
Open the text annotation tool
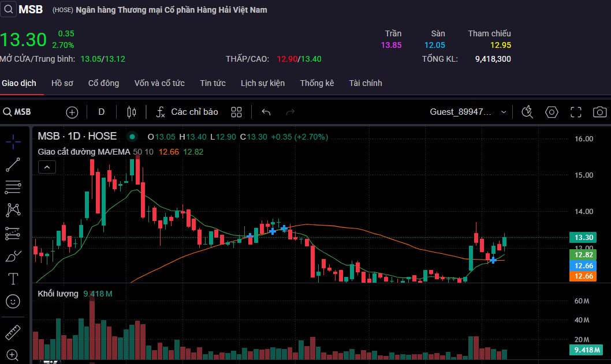(x=13, y=279)
